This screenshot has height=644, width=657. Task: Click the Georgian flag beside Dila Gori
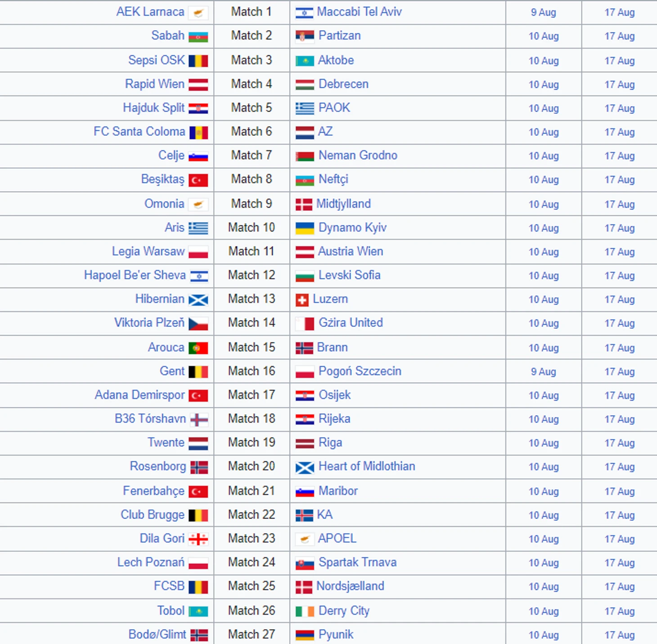coord(198,539)
